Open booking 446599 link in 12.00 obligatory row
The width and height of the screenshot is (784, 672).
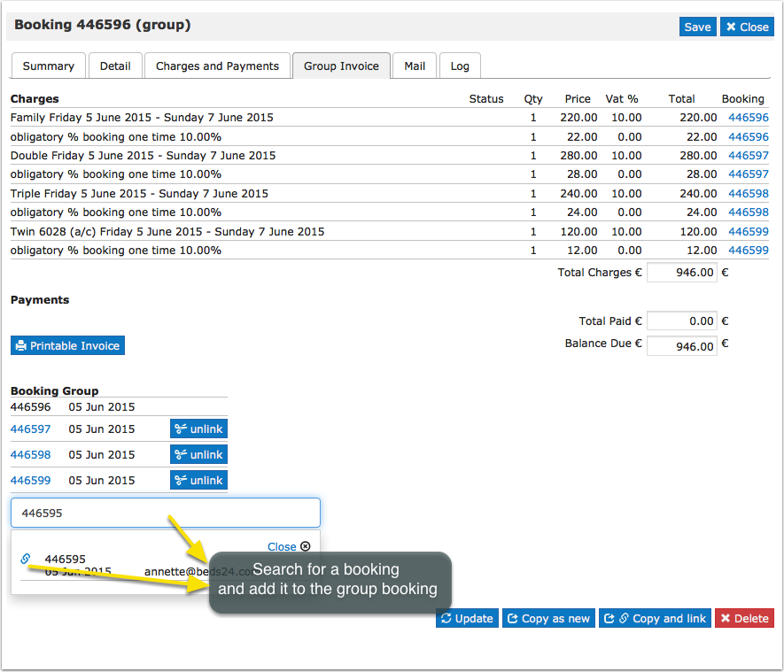748,250
